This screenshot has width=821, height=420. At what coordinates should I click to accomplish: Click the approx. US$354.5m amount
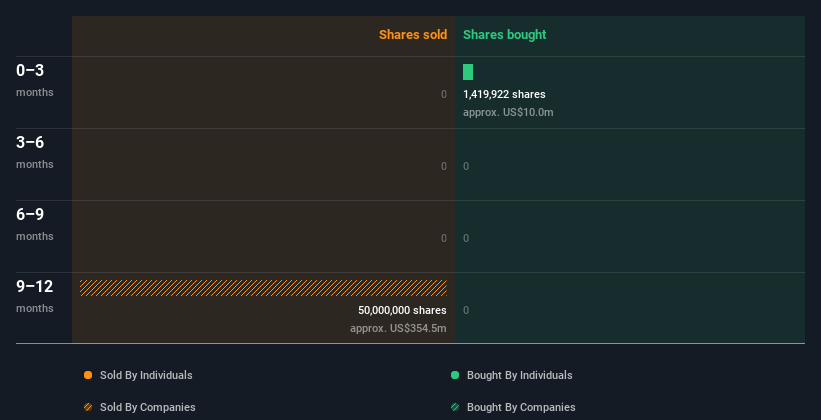[x=398, y=329]
